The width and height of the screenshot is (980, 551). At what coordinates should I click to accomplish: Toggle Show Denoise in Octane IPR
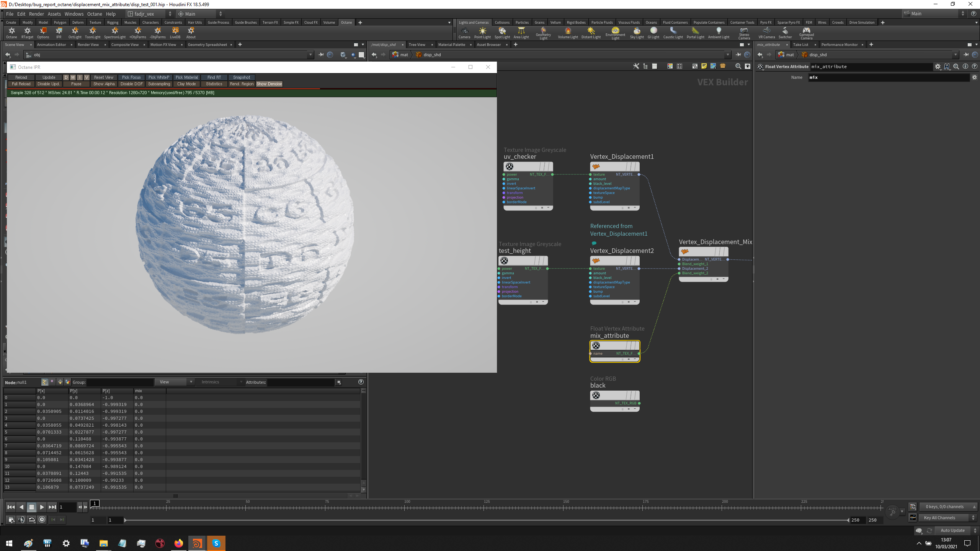(x=269, y=84)
